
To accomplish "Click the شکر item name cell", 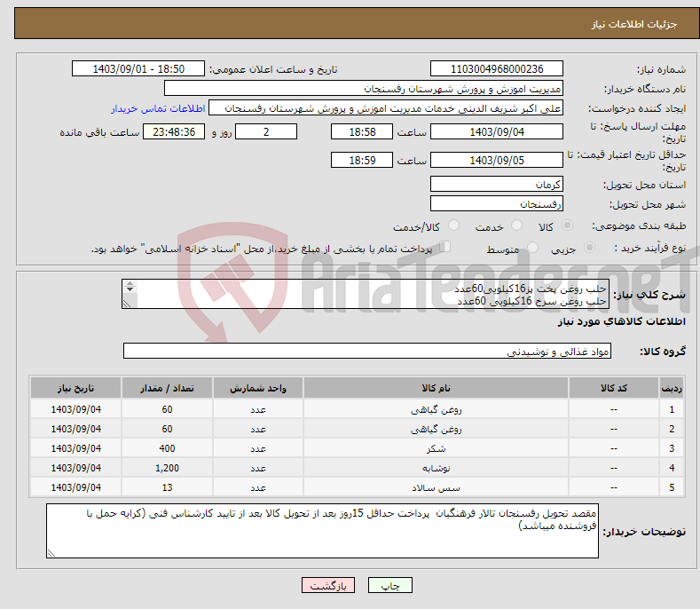I will click(437, 448).
